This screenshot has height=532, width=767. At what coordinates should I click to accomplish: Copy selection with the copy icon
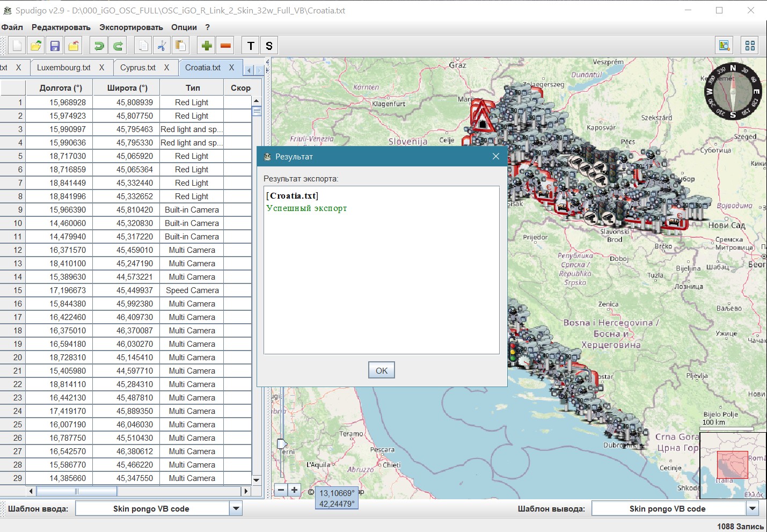click(x=143, y=46)
